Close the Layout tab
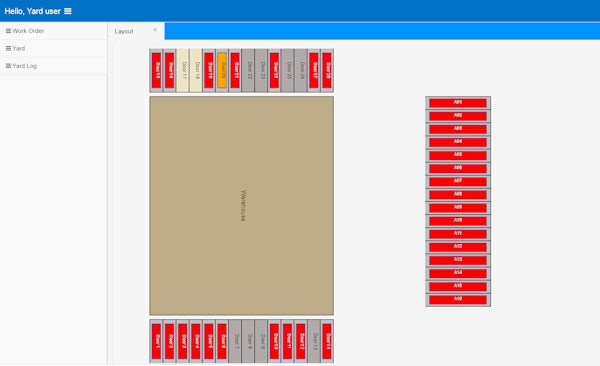Image resolution: width=600 pixels, height=366 pixels. coord(155,30)
